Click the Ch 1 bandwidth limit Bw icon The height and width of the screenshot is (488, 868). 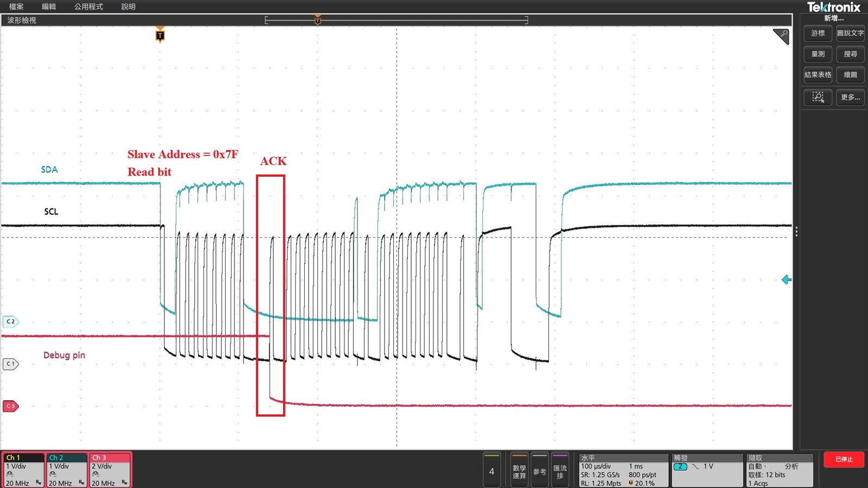[39, 483]
